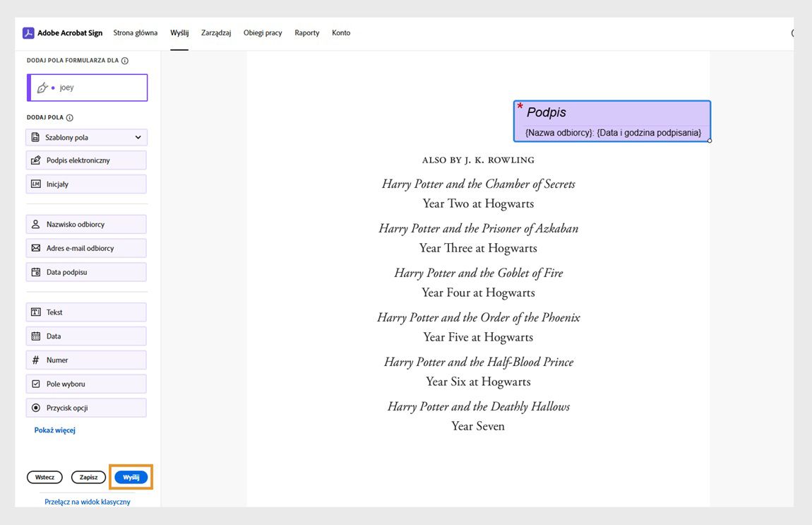
Task: Click the Adres e-mail odbiorcy envelope icon
Action: [36, 248]
